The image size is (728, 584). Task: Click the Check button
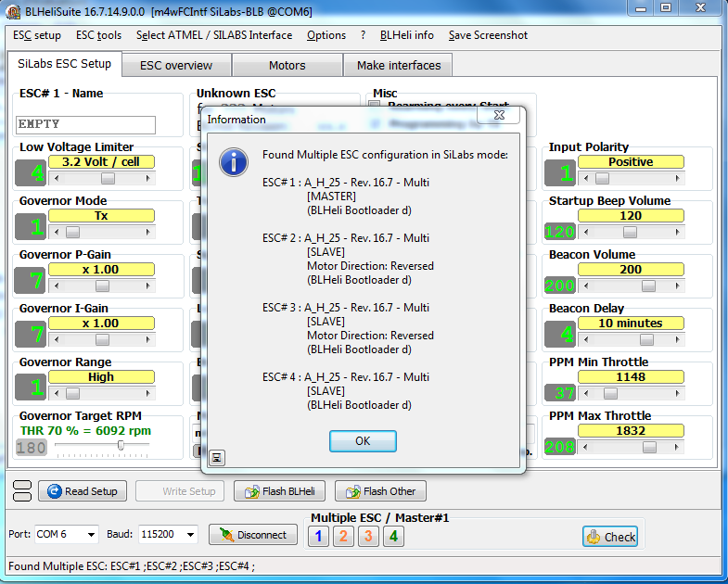click(x=610, y=537)
